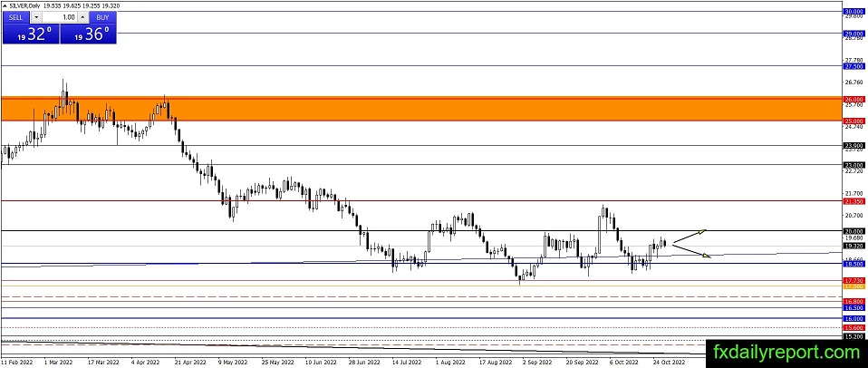Click the SELL button

[x=16, y=17]
